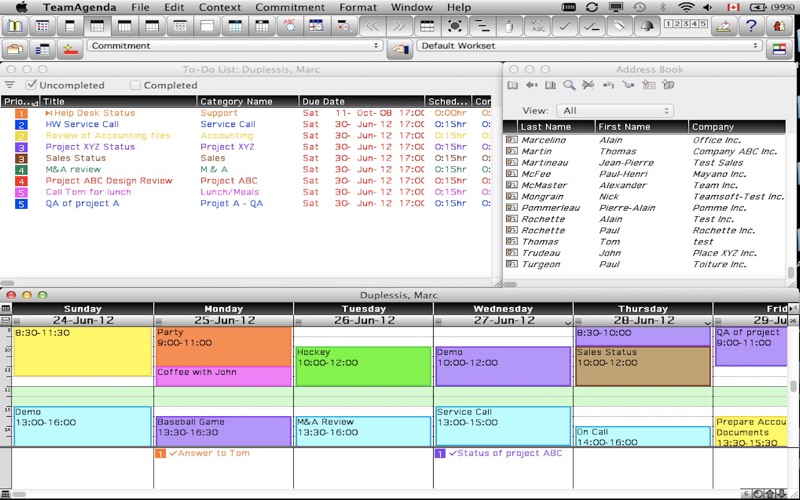Click the back arrow icon in Address Book toolbar
The width and height of the screenshot is (800, 500).
tap(532, 85)
